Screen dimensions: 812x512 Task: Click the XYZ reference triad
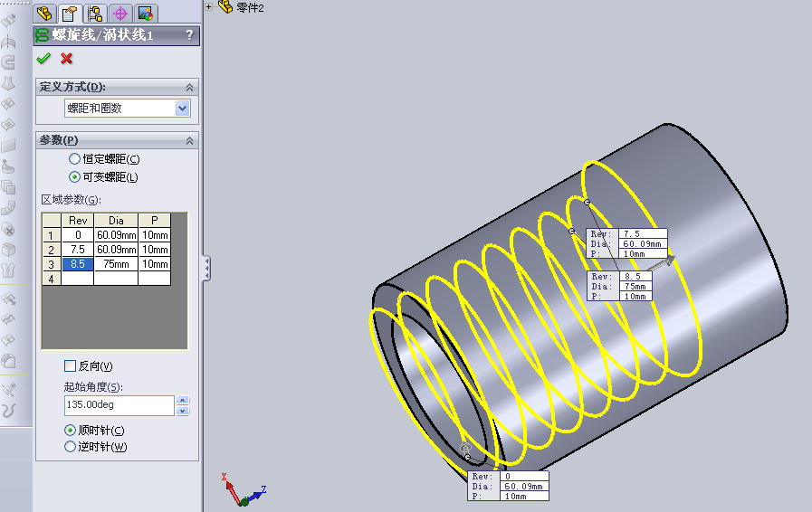tap(243, 489)
